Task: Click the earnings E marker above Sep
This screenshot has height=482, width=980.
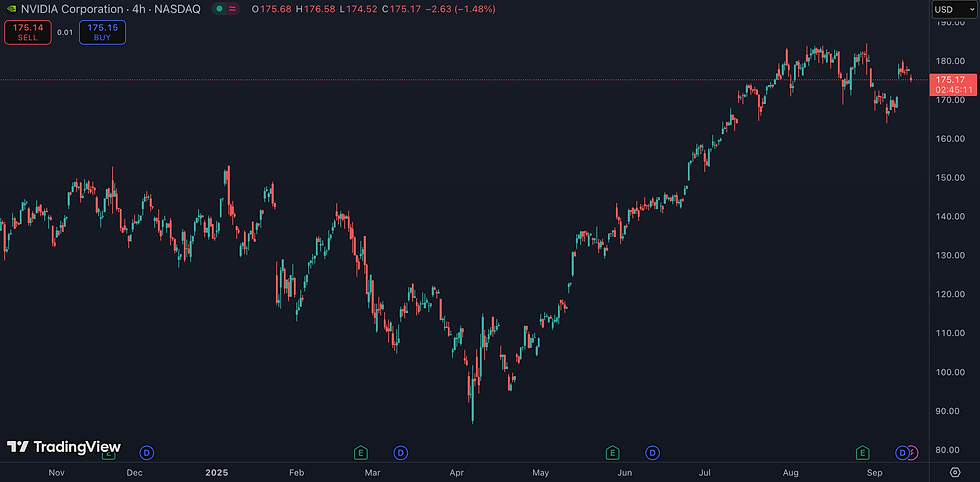Action: coord(862,452)
